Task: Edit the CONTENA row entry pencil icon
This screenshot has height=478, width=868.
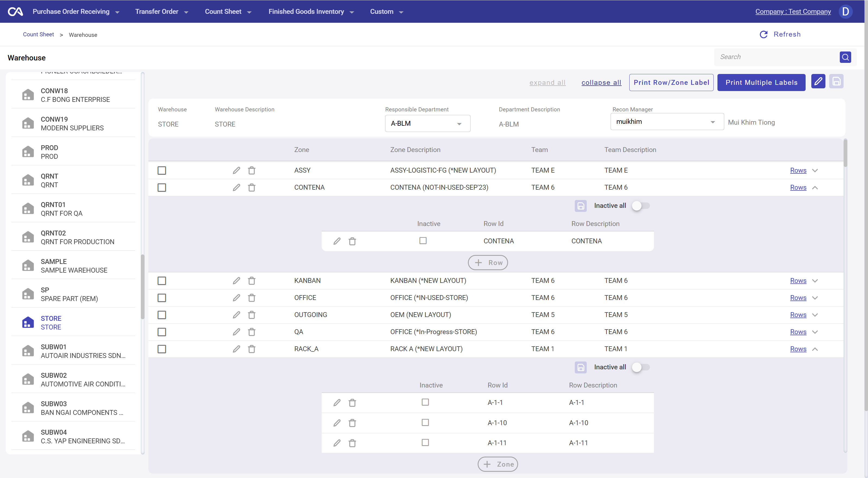Action: (x=337, y=241)
